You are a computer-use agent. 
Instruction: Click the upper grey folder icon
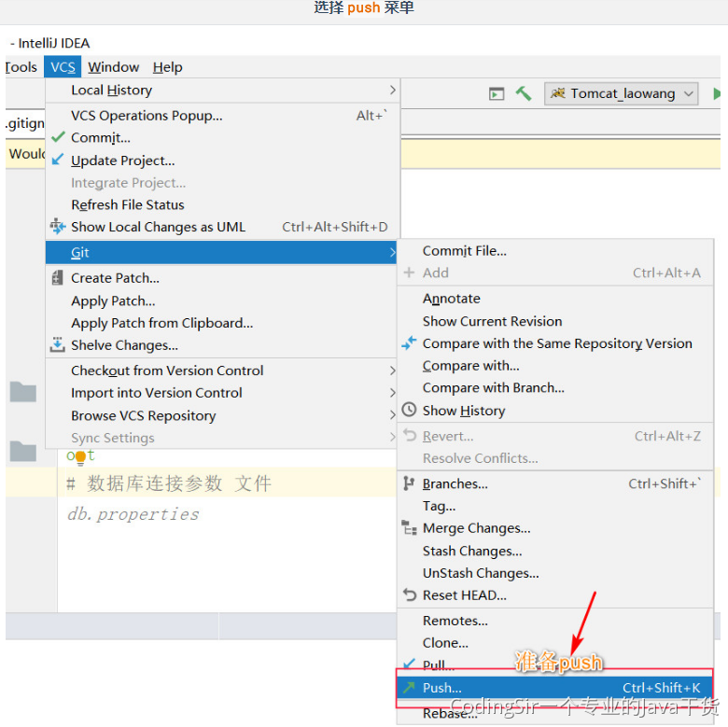click(23, 392)
